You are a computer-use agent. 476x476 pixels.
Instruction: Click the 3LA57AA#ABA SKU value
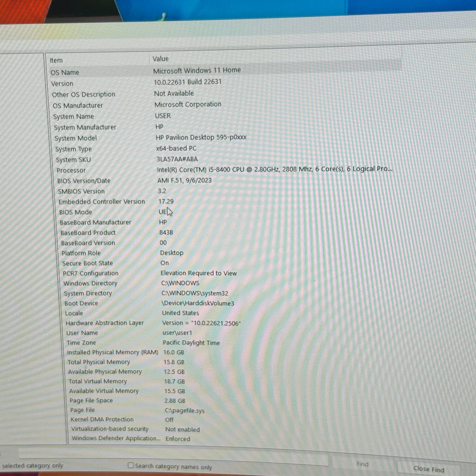(x=177, y=159)
